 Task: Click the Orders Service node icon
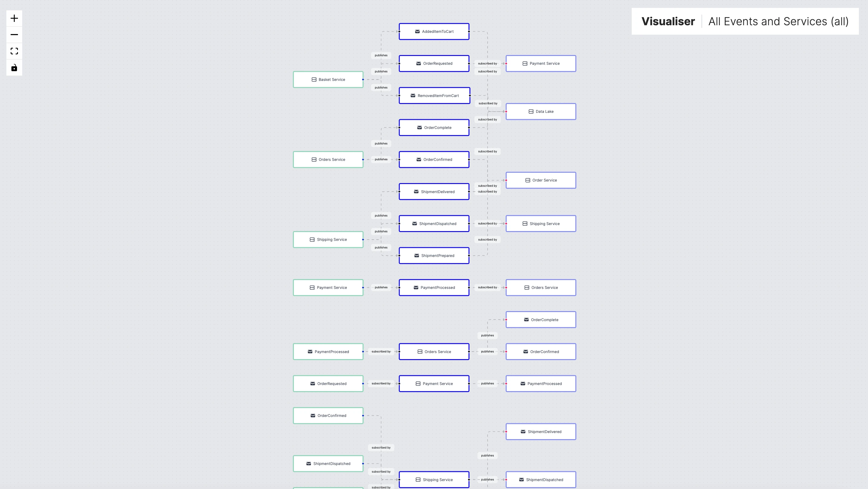(314, 159)
